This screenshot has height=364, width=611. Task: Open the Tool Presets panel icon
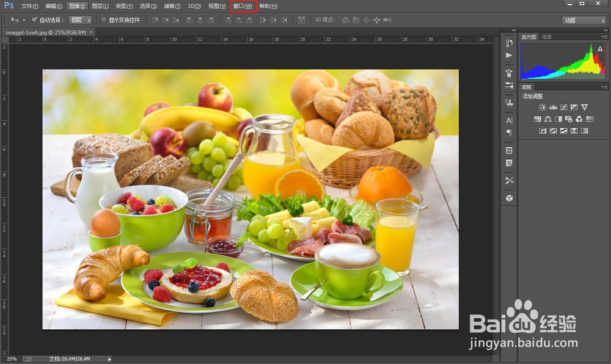tap(509, 180)
